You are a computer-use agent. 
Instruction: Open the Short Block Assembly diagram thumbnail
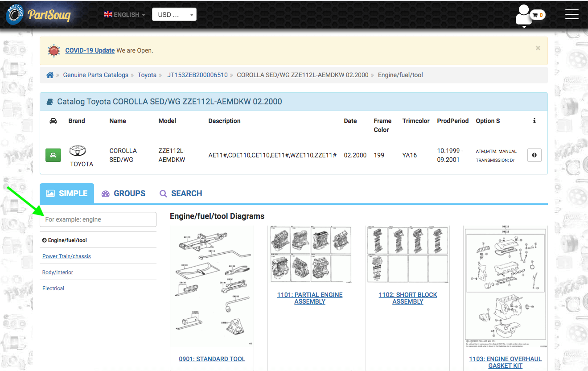[408, 255]
